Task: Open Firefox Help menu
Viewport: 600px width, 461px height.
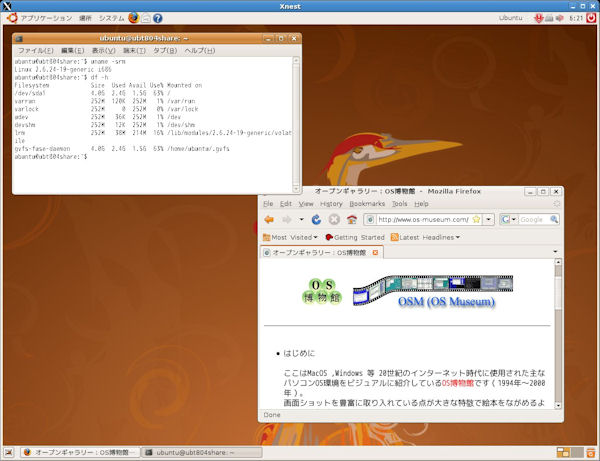Action: [421, 204]
